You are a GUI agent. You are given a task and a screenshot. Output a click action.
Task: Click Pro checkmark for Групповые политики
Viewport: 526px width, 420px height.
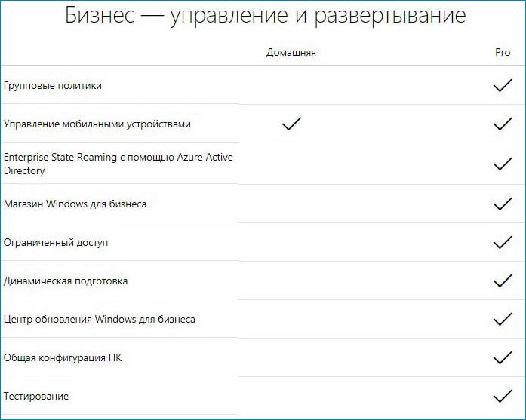(502, 85)
